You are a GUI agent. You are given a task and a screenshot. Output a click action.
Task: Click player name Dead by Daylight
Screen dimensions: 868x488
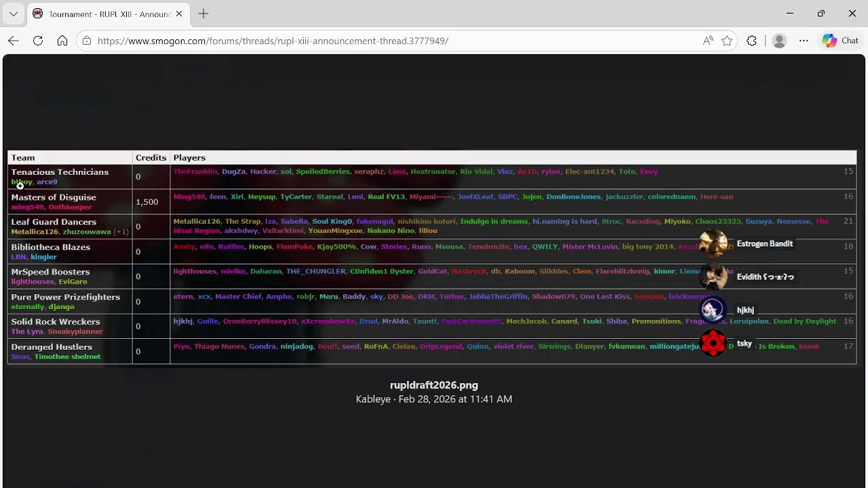tap(805, 321)
